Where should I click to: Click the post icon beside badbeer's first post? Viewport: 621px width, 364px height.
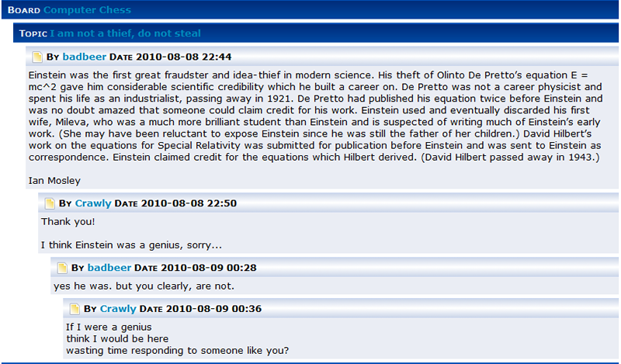pyautogui.click(x=37, y=57)
